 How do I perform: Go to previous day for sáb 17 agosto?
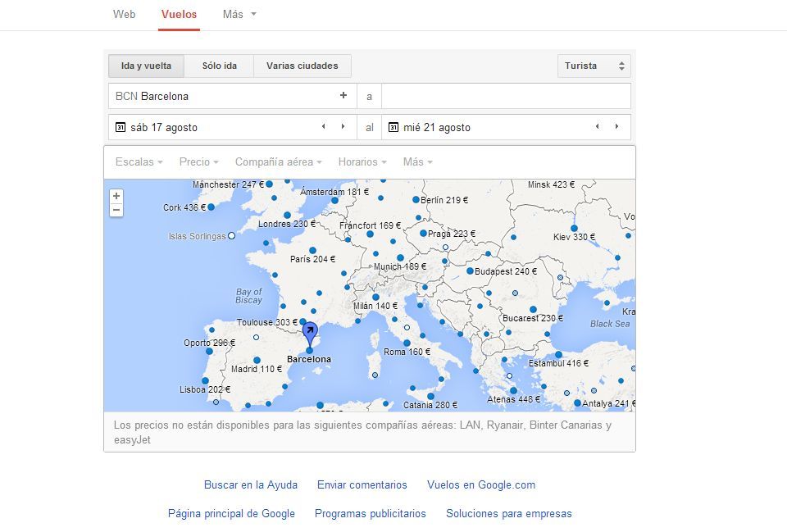[324, 126]
